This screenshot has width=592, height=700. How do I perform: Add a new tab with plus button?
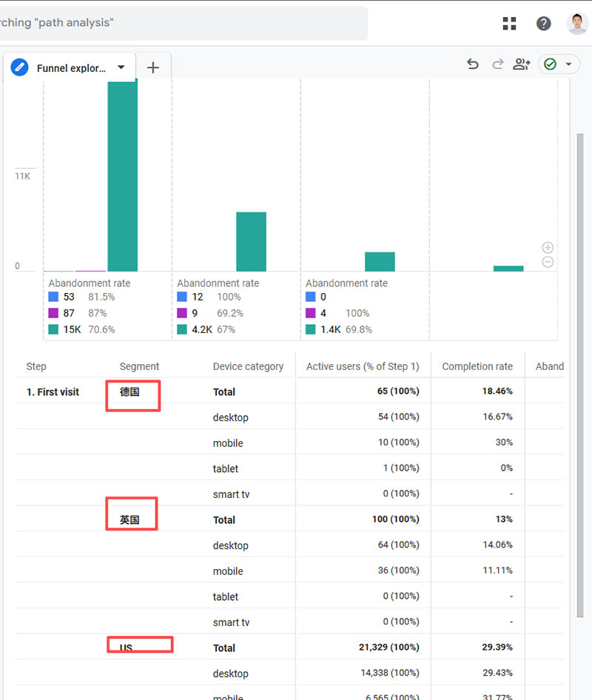click(x=153, y=68)
